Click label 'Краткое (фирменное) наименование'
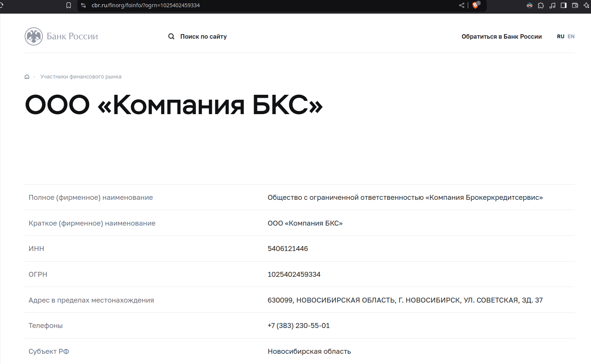 pos(92,223)
